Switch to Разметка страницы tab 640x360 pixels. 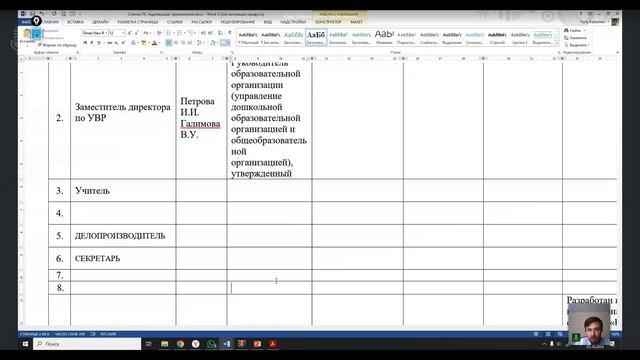tap(138, 22)
